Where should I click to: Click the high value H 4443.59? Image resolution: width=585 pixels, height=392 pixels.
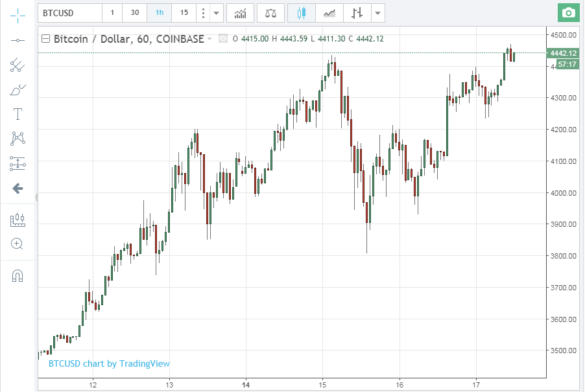click(x=289, y=39)
